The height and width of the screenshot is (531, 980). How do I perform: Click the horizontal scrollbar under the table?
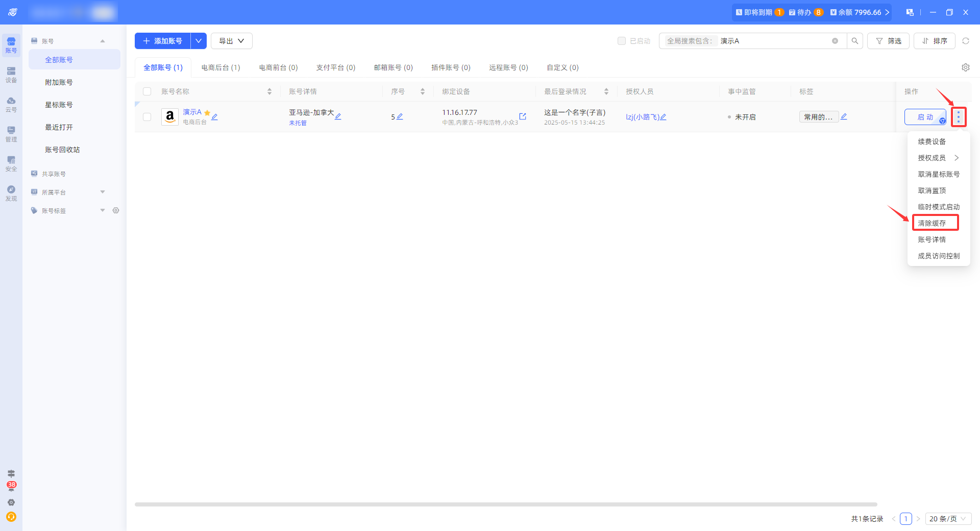point(505,504)
